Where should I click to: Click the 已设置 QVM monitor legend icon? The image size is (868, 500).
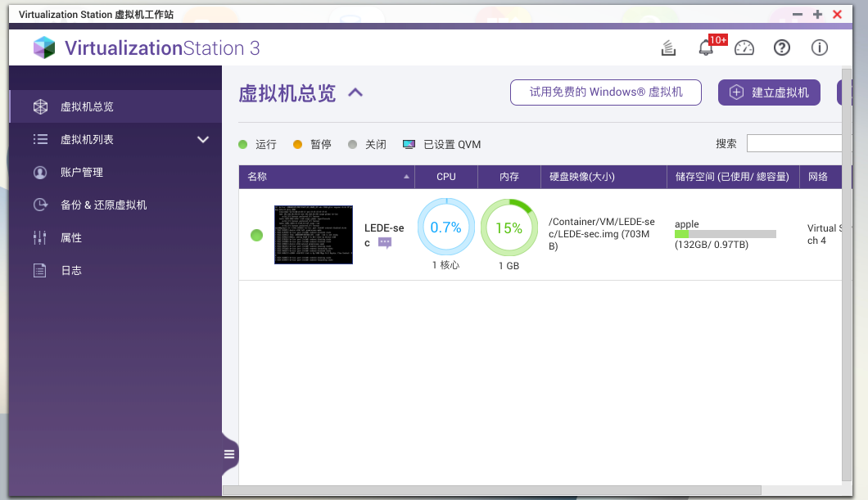[x=409, y=144]
